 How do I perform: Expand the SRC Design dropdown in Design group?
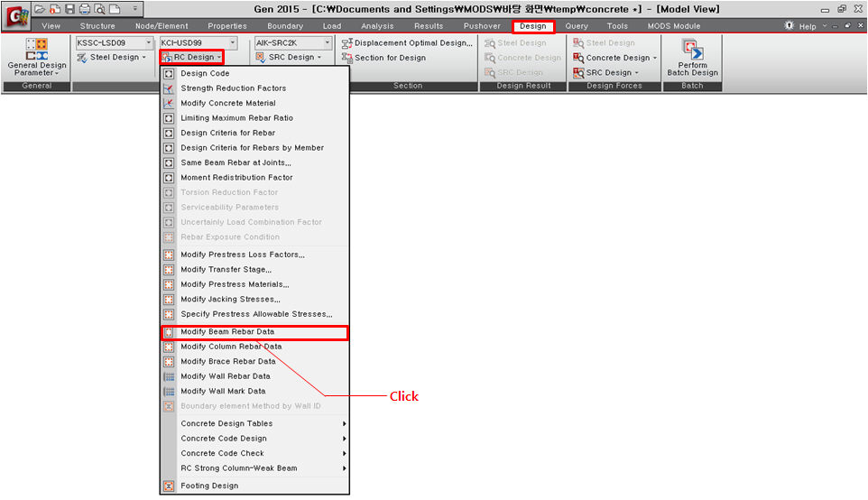point(289,57)
